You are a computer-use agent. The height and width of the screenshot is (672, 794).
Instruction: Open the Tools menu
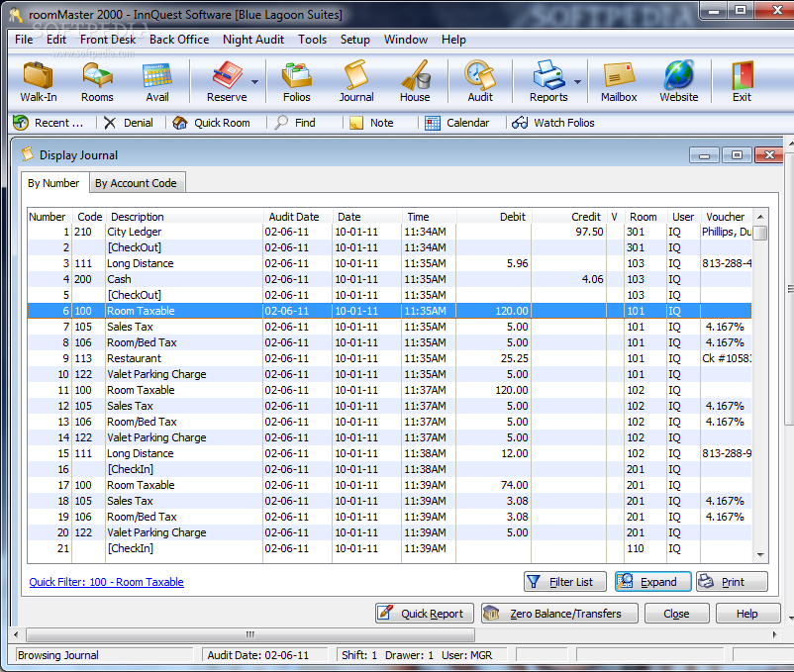point(313,40)
